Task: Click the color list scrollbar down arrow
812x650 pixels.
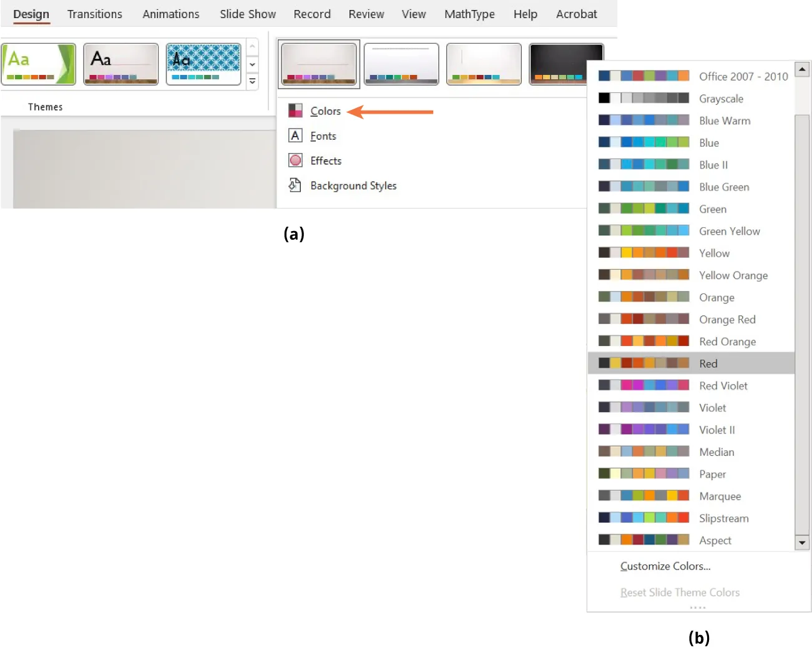Action: [802, 543]
